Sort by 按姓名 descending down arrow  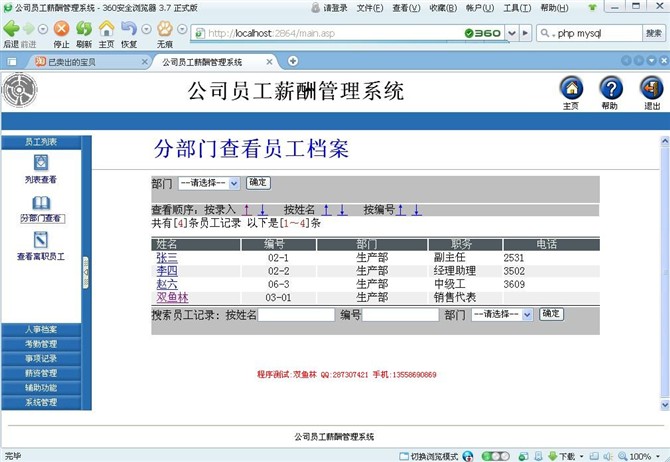(342, 210)
